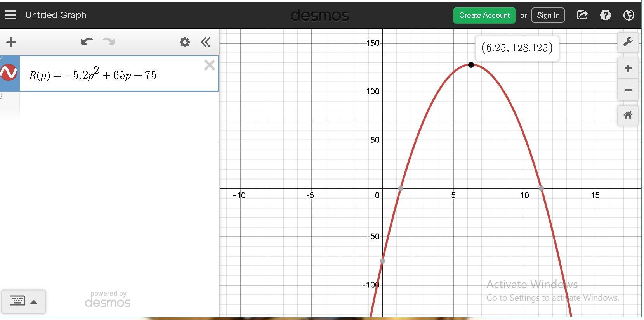
Task: Click the Untitled Graph title
Action: click(56, 15)
